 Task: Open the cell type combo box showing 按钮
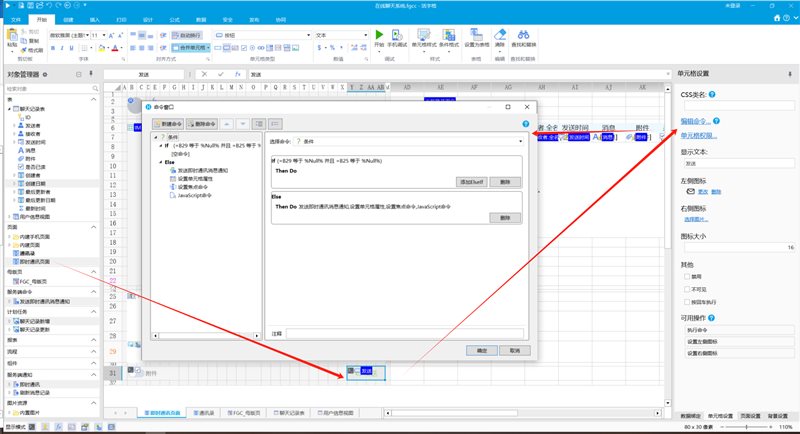tap(263, 35)
